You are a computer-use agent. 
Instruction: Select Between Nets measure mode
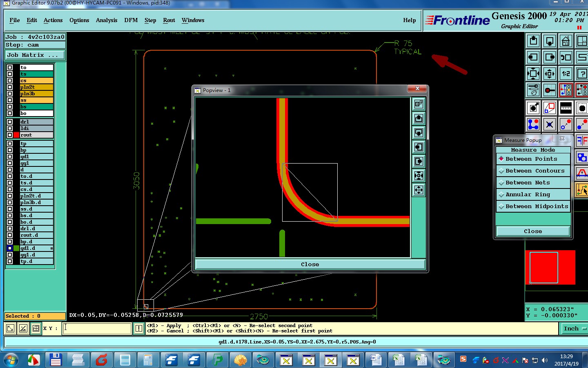[x=533, y=182]
